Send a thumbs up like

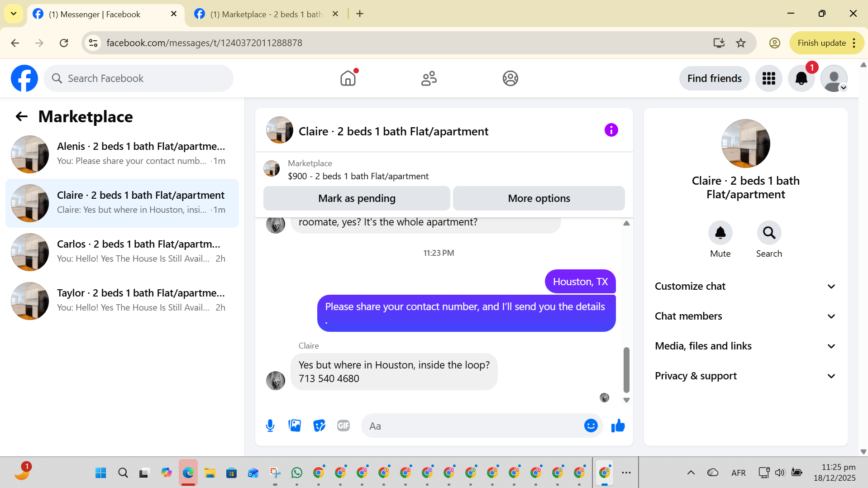coord(618,426)
